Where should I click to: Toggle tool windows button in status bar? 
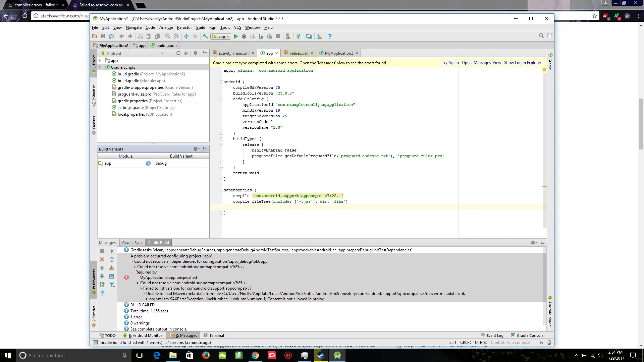(x=95, y=343)
